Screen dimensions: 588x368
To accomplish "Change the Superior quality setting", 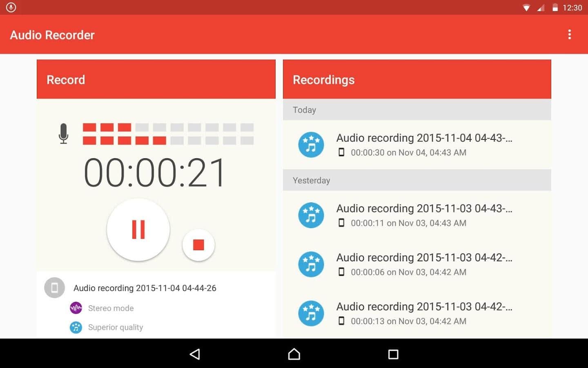I will [x=116, y=328].
